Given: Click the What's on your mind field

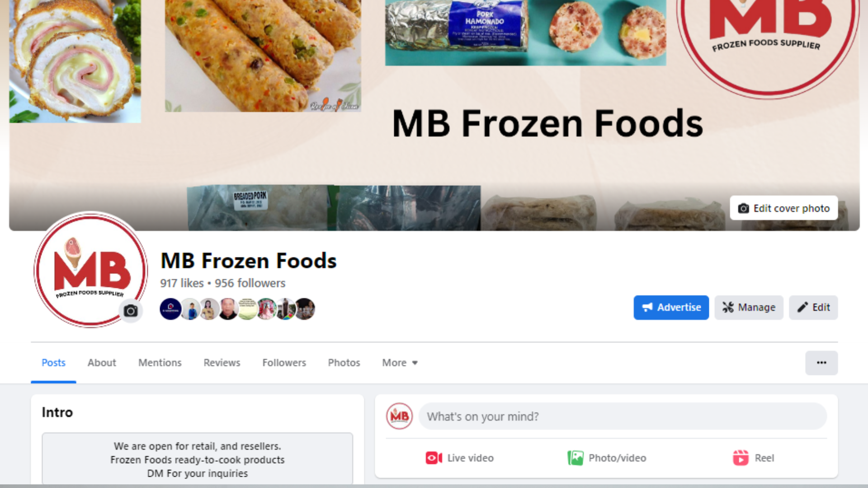Looking at the screenshot, I should tap(623, 417).
